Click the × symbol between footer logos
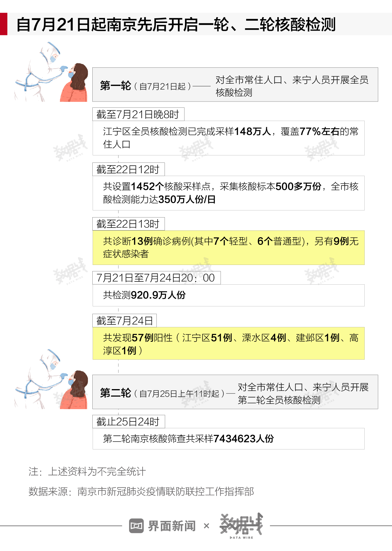The image size is (392, 551). [206, 526]
